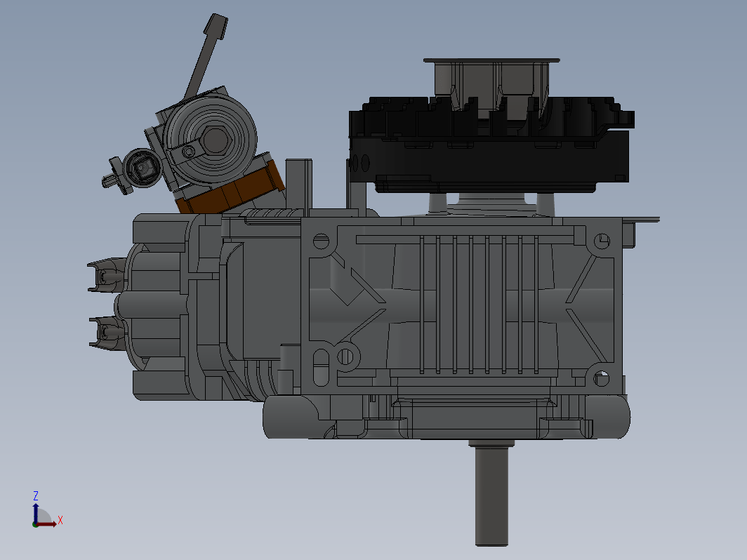This screenshot has width=747, height=560.
Task: Click the large grooved pulley face
Action: pos(210,138)
